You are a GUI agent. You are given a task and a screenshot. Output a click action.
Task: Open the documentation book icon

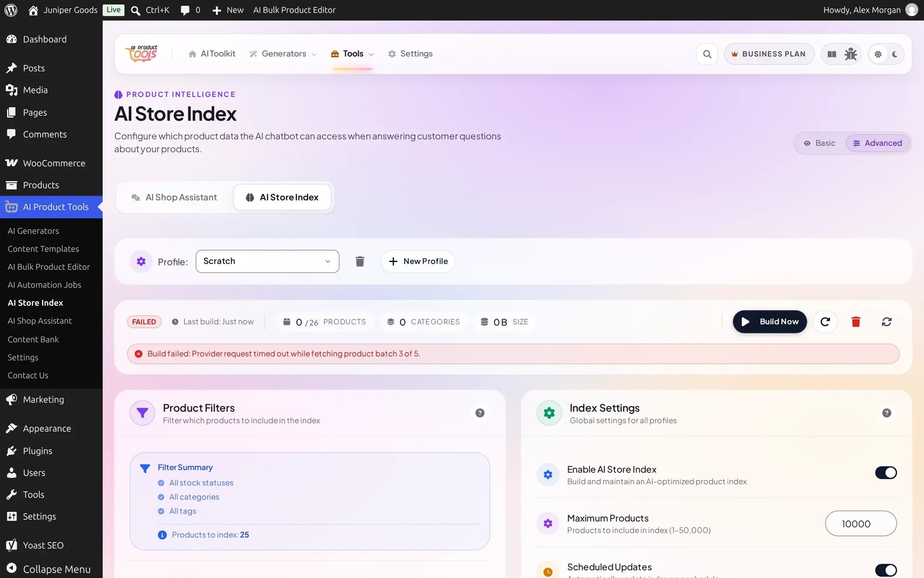point(832,54)
